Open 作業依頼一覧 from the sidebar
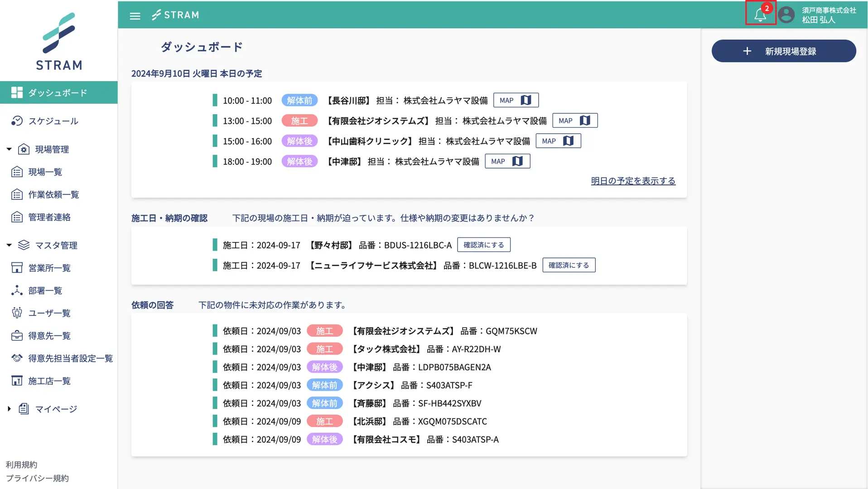The width and height of the screenshot is (868, 489). click(x=53, y=194)
